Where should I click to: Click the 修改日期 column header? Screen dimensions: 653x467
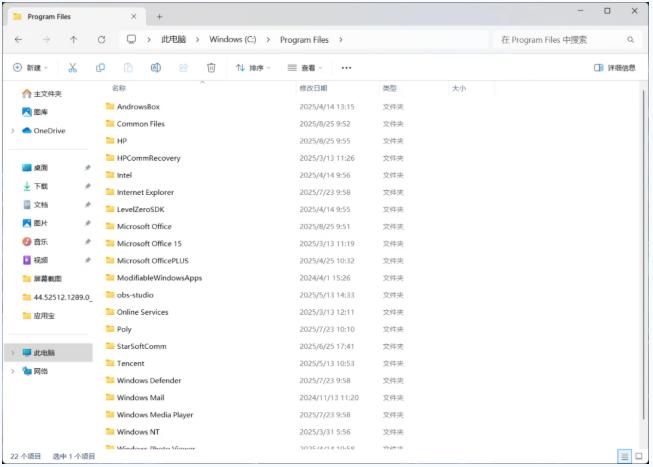[x=313, y=89]
